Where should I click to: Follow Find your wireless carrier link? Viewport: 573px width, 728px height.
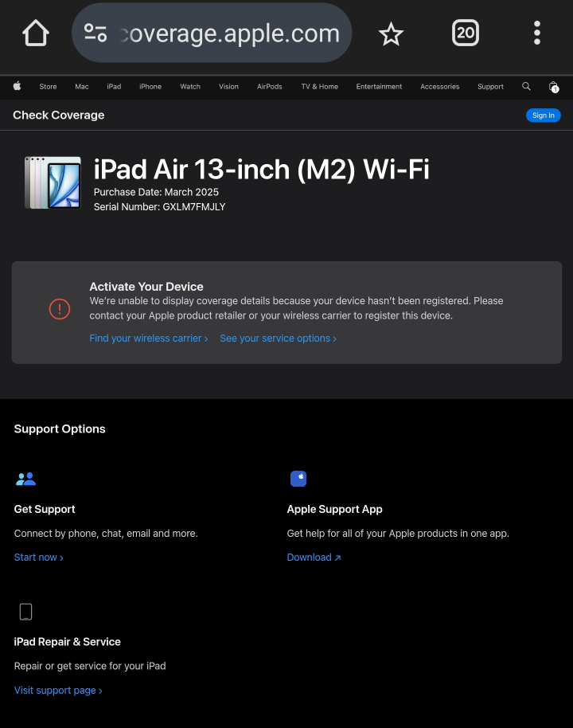pos(149,338)
